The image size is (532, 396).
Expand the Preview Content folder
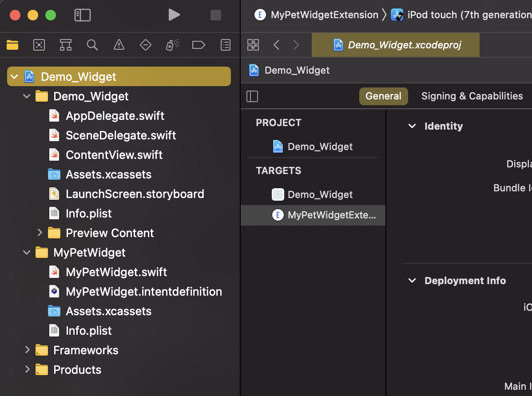coord(40,233)
